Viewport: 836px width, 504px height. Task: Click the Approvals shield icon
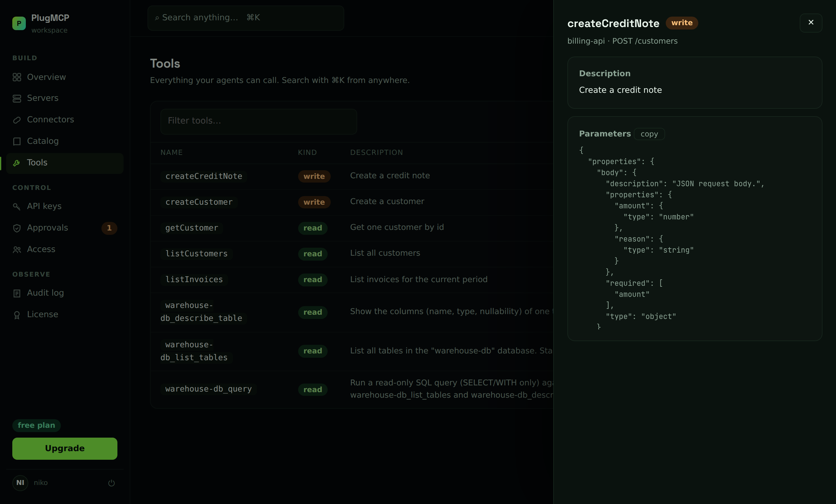(17, 228)
